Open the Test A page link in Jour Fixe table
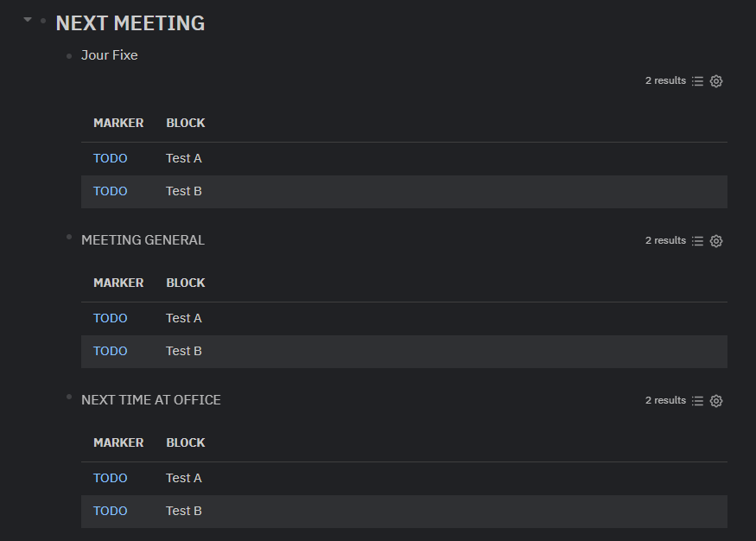The height and width of the screenshot is (541, 756). 183,158
